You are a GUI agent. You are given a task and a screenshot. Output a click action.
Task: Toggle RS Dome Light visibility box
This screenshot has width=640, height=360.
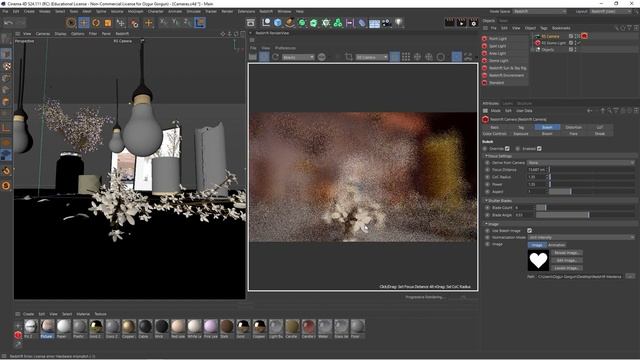pyautogui.click(x=571, y=43)
